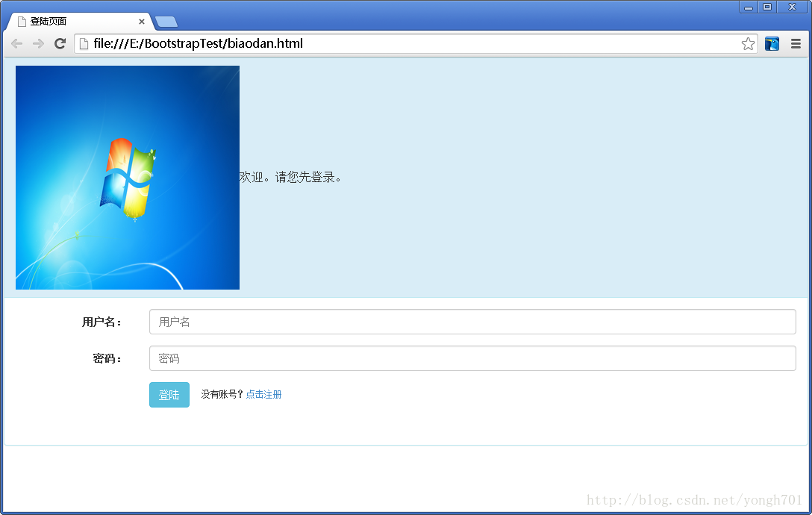
Task: Click the Windows 7 wallpaper image
Action: point(128,178)
